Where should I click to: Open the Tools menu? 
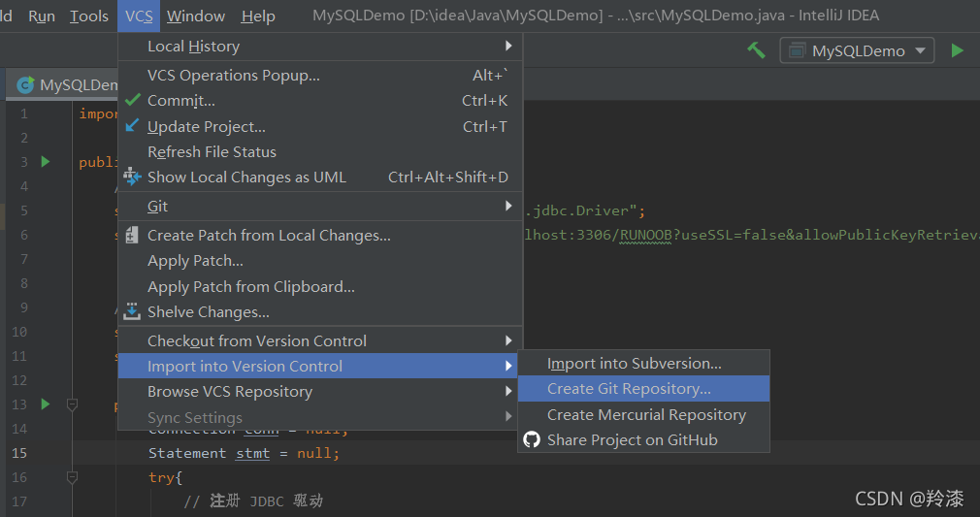[x=88, y=16]
